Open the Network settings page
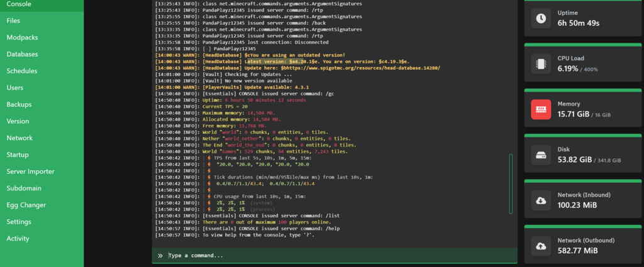 point(19,138)
